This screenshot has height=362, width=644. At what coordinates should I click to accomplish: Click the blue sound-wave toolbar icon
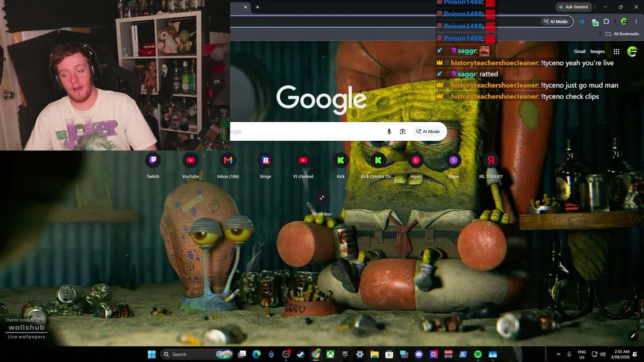[582, 22]
